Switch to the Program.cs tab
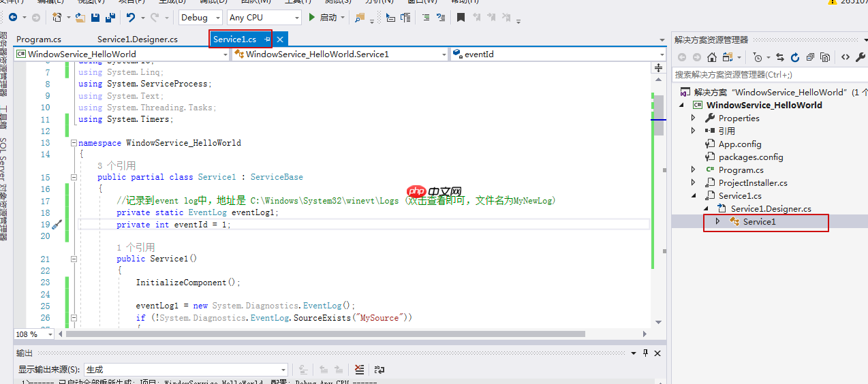This screenshot has height=384, width=868. [x=39, y=39]
